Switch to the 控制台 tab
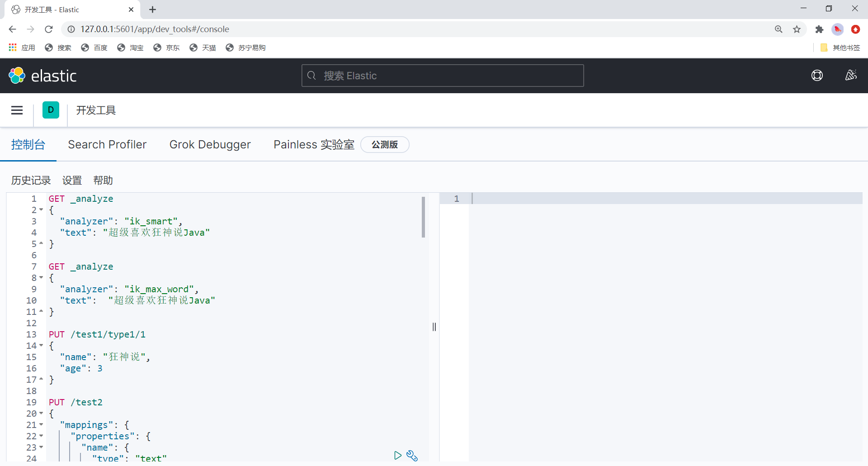 [x=28, y=145]
